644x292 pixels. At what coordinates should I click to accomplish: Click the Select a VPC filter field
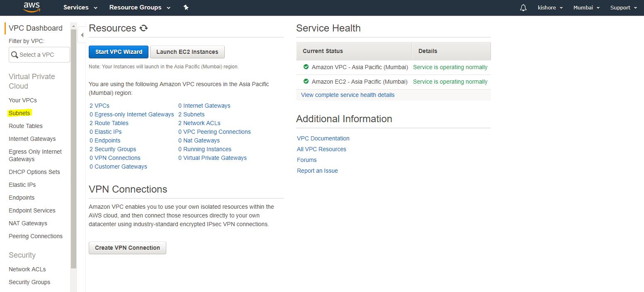[39, 55]
